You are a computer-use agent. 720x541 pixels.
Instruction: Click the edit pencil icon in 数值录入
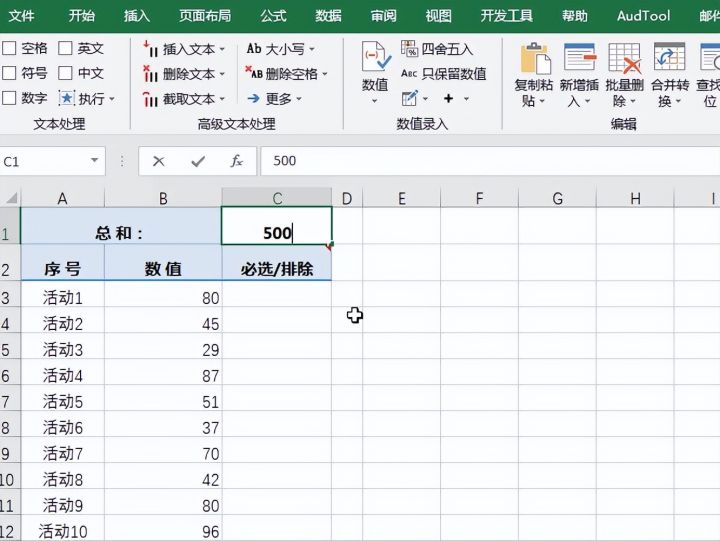click(409, 98)
